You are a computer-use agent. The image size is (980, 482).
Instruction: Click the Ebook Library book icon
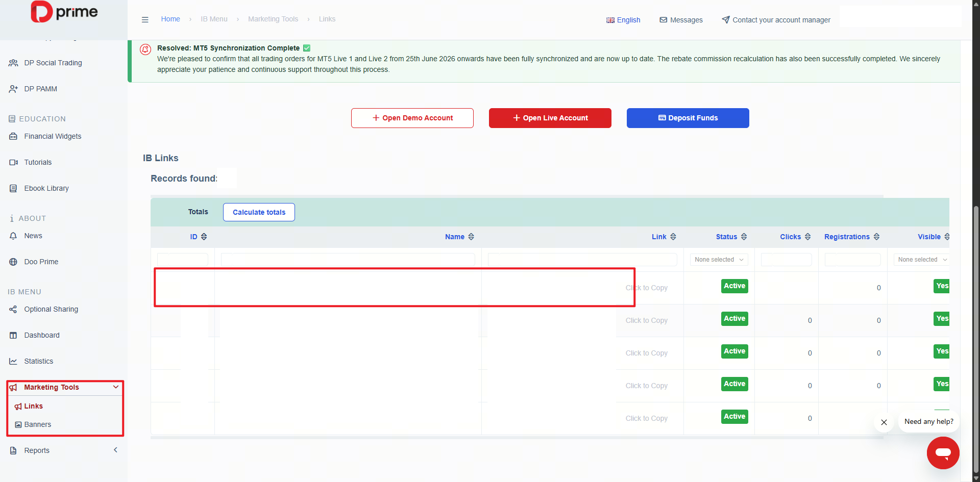(x=13, y=188)
